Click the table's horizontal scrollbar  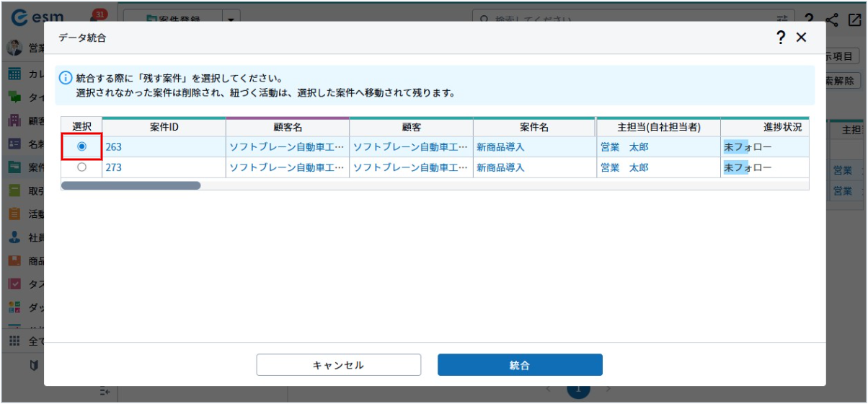click(x=130, y=185)
